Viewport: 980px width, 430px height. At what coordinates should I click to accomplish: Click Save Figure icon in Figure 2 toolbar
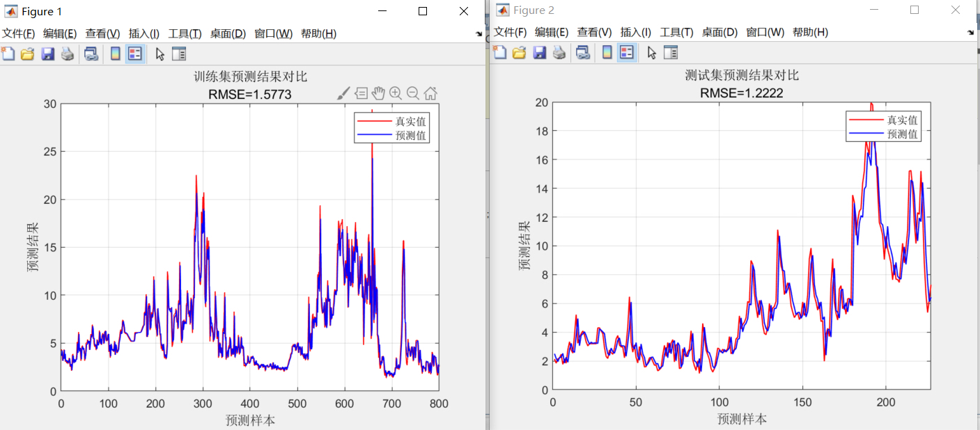pos(539,52)
